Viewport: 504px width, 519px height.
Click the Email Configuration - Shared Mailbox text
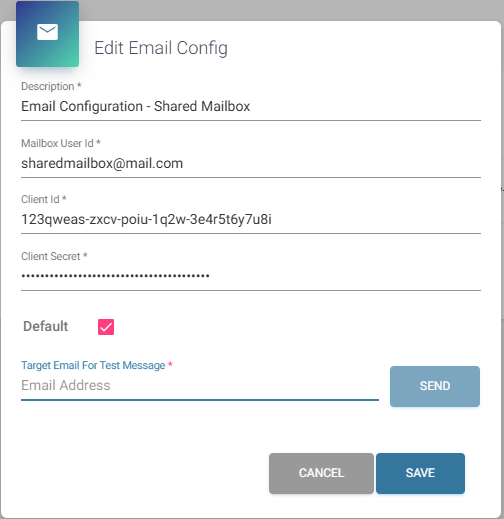(x=135, y=107)
